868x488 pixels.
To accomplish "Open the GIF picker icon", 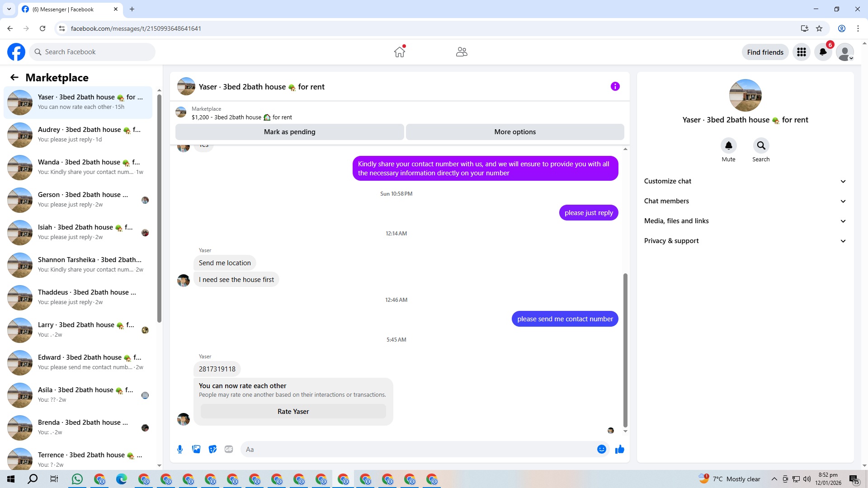I will pos(229,449).
